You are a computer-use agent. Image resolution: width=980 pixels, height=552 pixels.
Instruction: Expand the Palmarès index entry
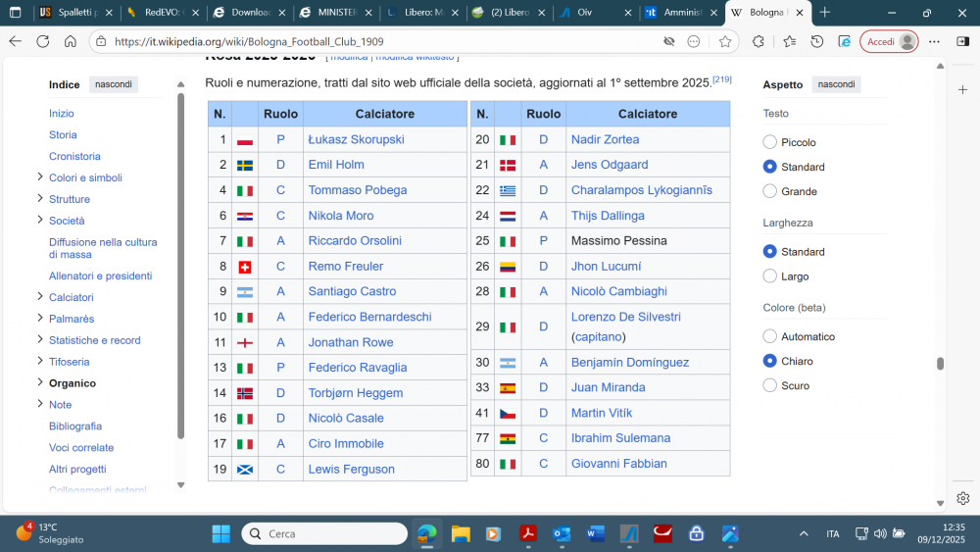click(x=39, y=319)
